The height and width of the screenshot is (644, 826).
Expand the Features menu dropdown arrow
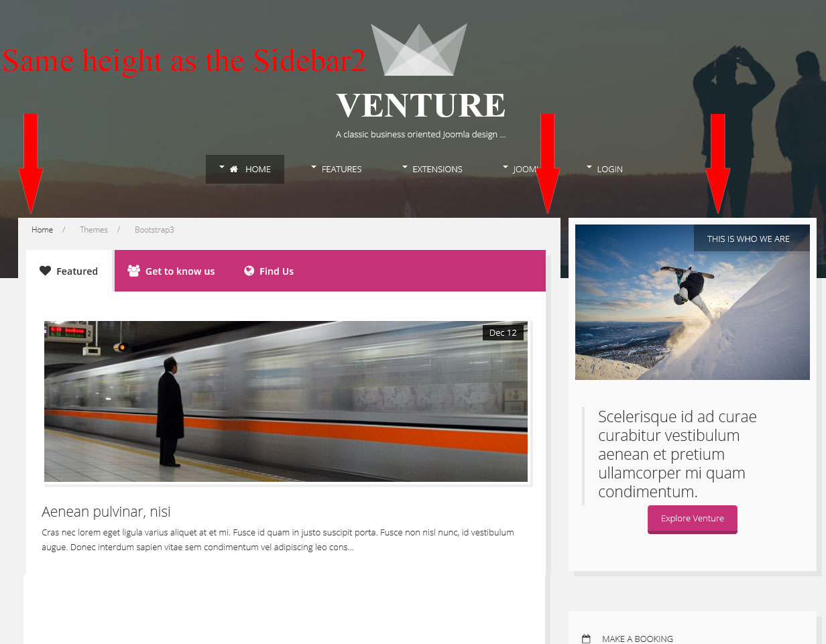(314, 166)
